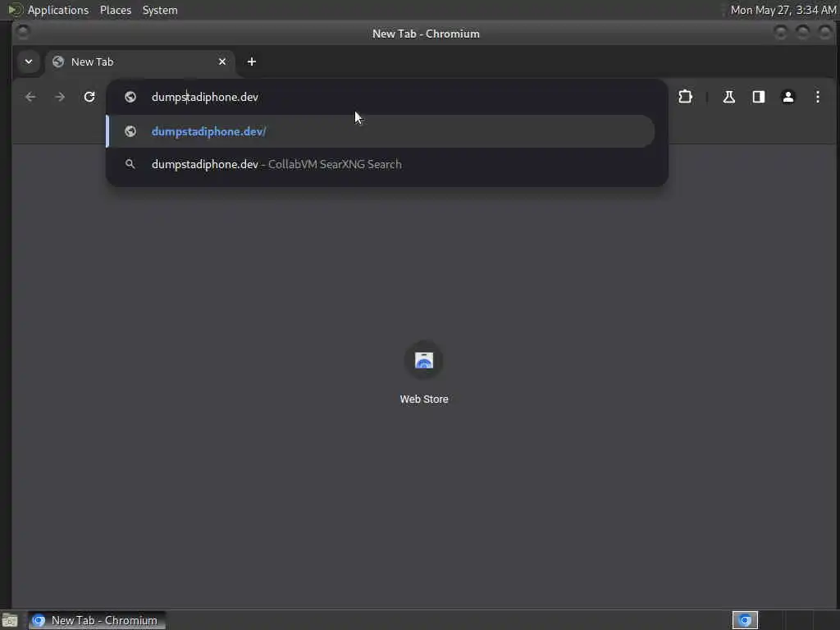This screenshot has height=630, width=840.
Task: Expand the tab search dropdown
Action: (x=29, y=62)
